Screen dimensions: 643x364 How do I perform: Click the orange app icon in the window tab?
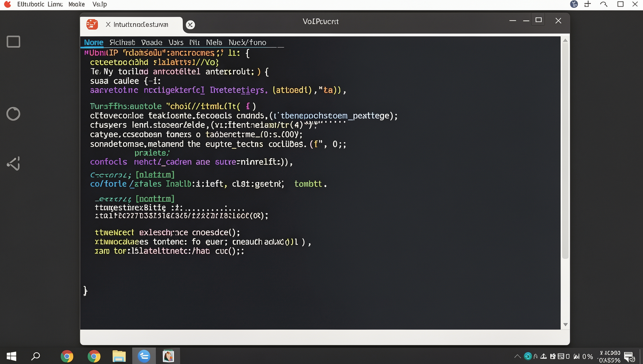click(92, 24)
